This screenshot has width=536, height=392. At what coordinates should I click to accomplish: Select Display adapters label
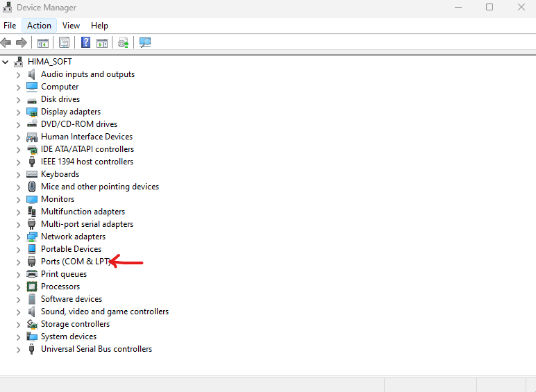(71, 112)
